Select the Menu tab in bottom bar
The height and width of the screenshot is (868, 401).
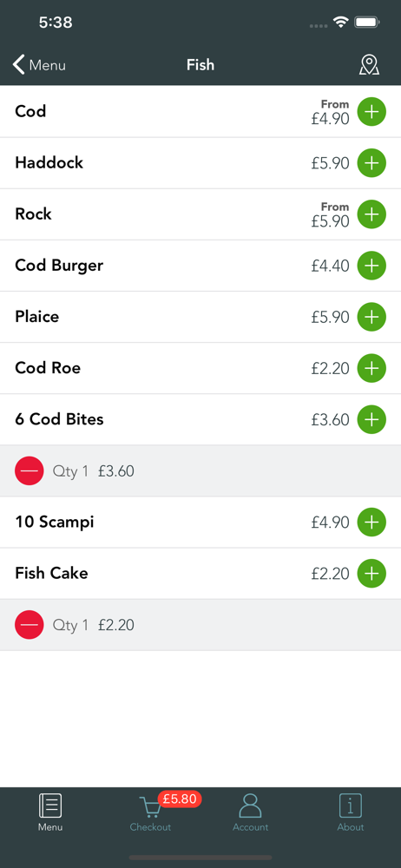[x=50, y=812]
